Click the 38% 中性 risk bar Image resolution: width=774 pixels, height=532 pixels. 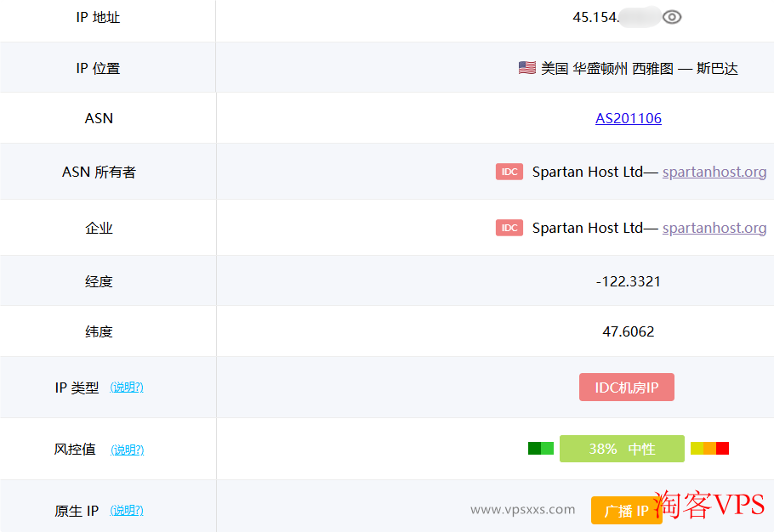(x=622, y=449)
